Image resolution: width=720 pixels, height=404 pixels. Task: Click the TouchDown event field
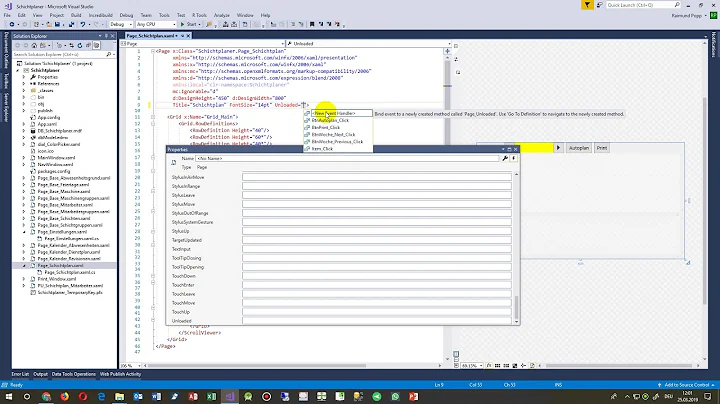point(377,276)
